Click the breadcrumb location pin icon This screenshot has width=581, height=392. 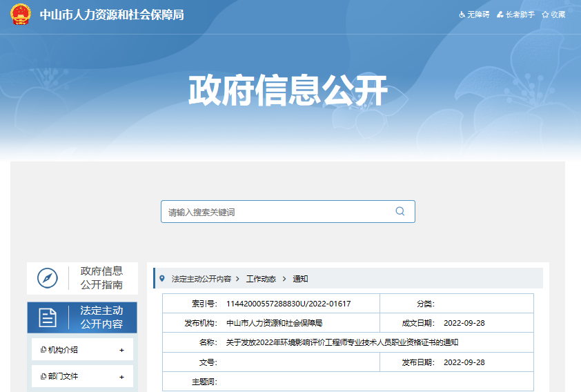point(162,279)
